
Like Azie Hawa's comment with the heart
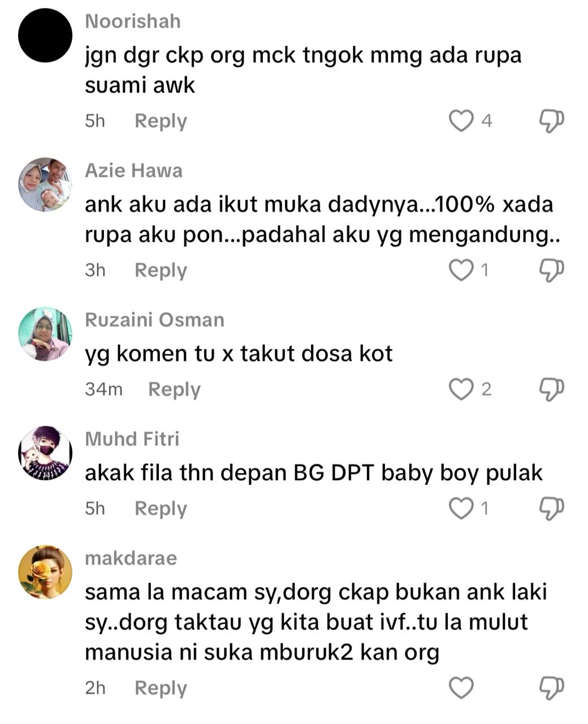461,270
